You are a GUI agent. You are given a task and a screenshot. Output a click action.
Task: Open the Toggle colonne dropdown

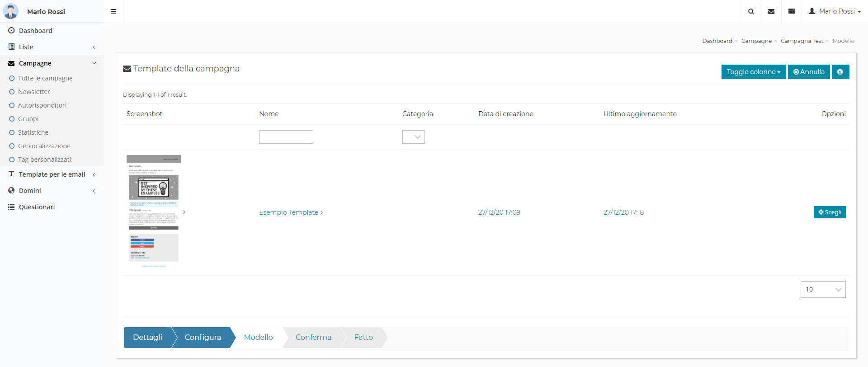(753, 72)
